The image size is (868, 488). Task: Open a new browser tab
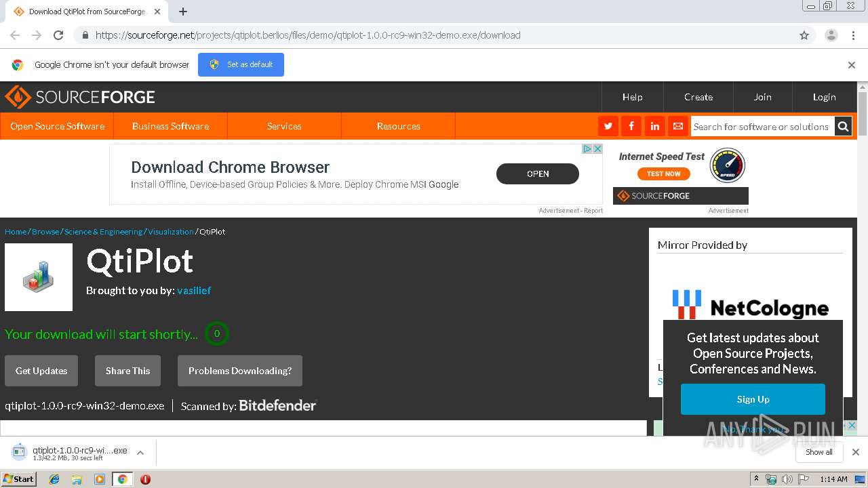click(x=183, y=12)
